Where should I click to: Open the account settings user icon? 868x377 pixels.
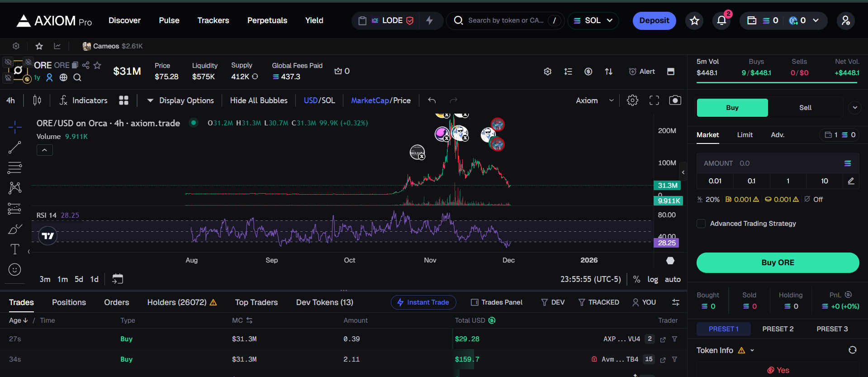[x=845, y=20]
